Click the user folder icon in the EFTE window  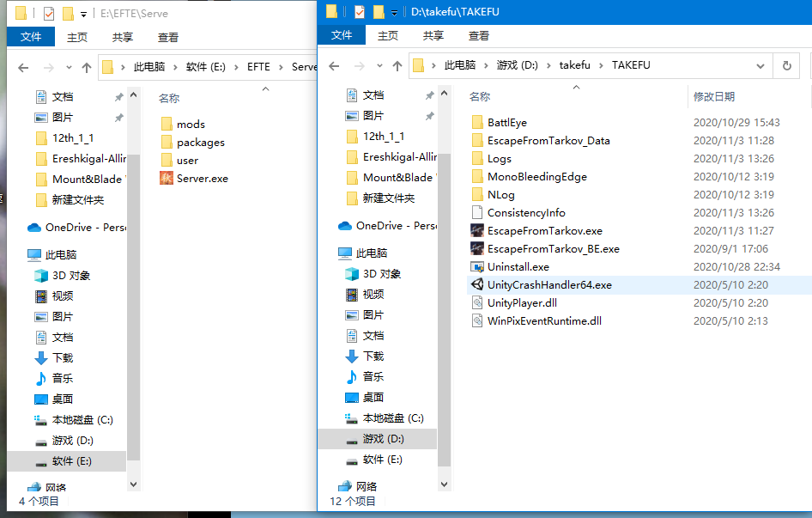[167, 161]
